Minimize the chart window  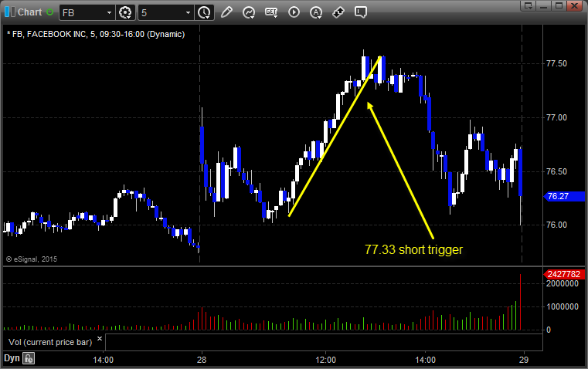(x=544, y=5)
